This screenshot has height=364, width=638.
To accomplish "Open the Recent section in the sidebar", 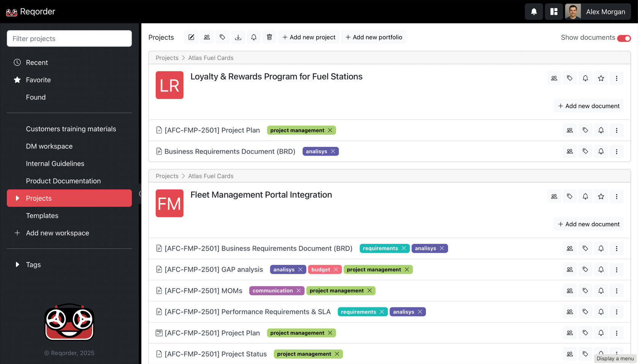I will pos(69,62).
